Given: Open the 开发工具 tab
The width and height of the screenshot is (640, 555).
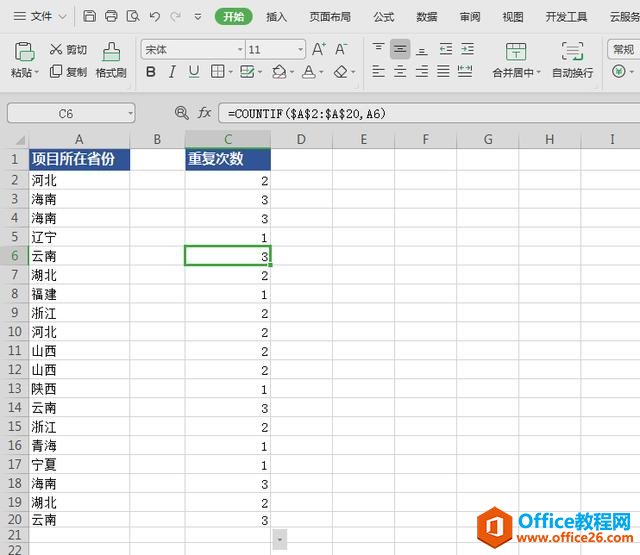Looking at the screenshot, I should tap(566, 17).
